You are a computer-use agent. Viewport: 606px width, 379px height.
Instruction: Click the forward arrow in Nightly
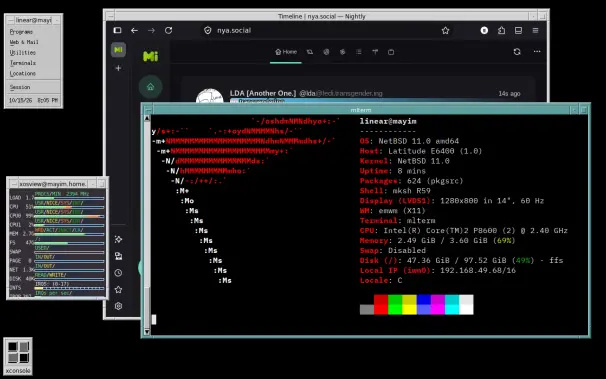(x=151, y=30)
